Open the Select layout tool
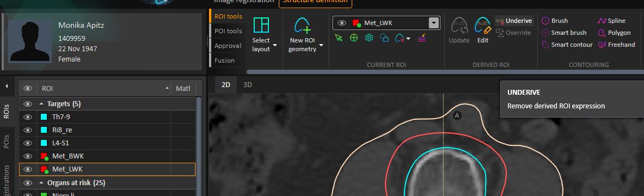Image resolution: width=644 pixels, height=196 pixels. [x=261, y=35]
